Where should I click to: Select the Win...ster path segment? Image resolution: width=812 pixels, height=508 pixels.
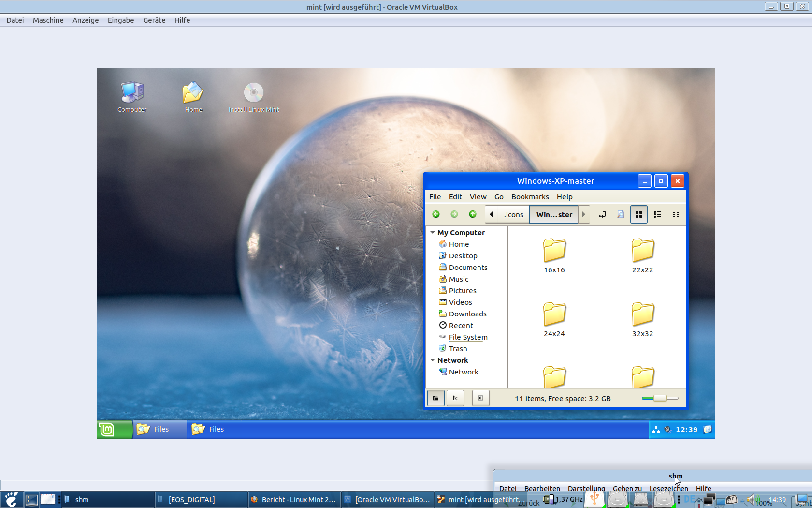pos(554,214)
